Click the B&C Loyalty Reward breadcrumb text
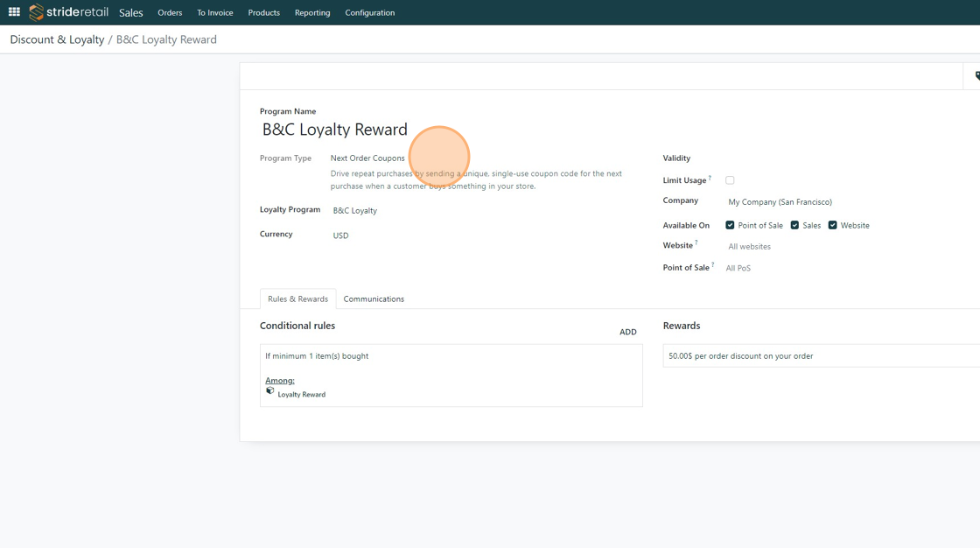The height and width of the screenshot is (548, 980). [x=166, y=39]
